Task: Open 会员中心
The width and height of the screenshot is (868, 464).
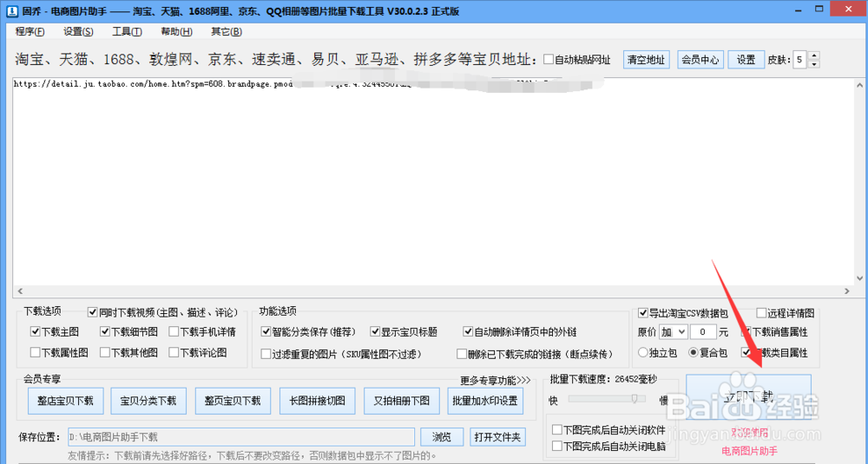Action: [x=700, y=60]
